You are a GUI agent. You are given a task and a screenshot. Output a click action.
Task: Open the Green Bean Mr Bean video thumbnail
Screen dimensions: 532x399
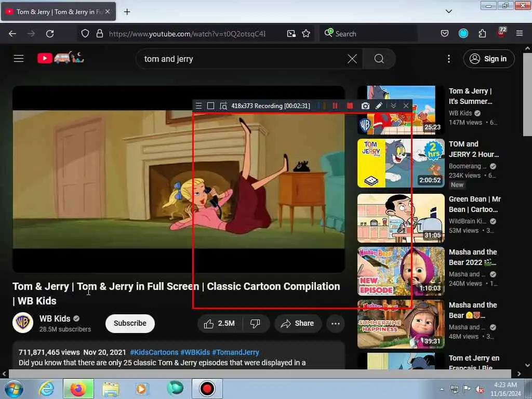tap(401, 218)
